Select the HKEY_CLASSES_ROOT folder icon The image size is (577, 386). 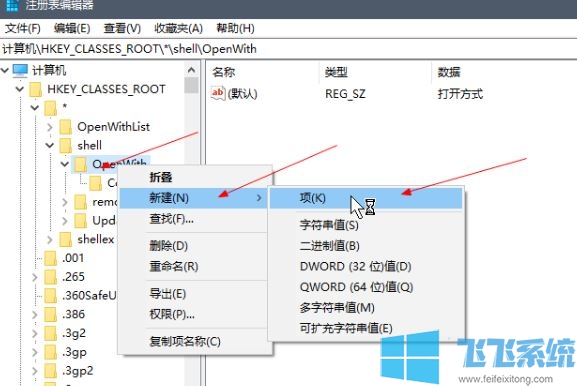[x=36, y=89]
